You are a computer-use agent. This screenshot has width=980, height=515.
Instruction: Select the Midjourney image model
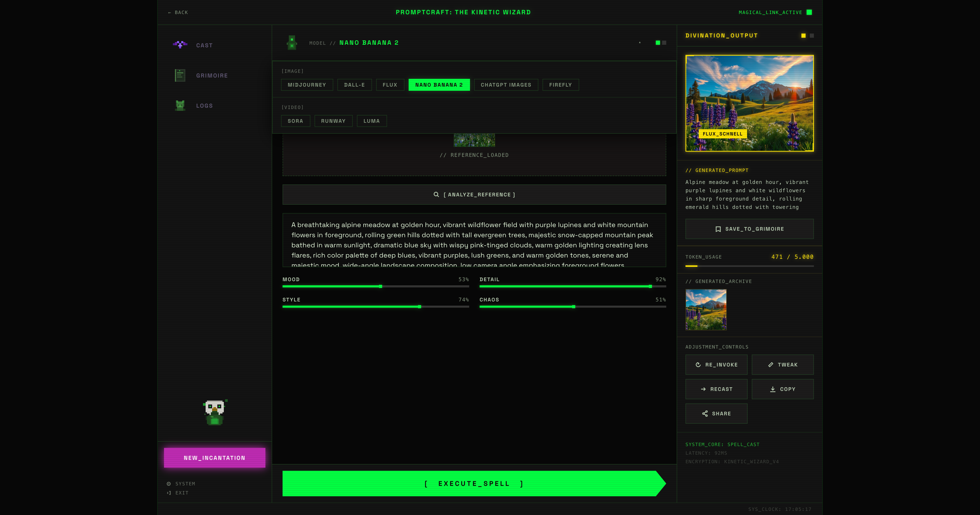coord(307,85)
